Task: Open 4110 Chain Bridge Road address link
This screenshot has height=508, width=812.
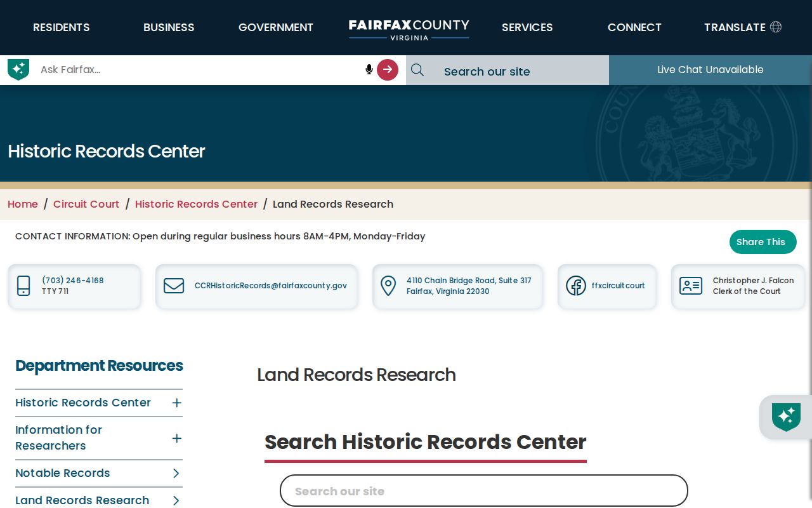Action: tap(469, 286)
